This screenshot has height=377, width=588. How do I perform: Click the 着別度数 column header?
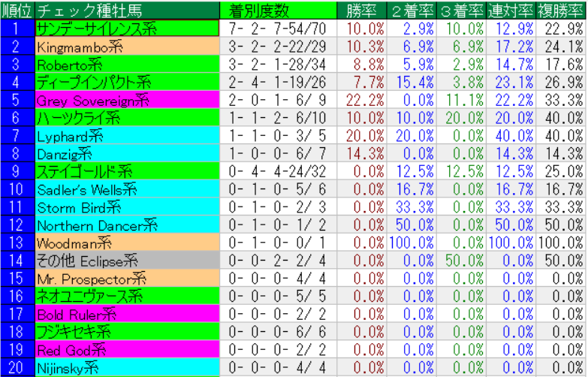point(259,11)
